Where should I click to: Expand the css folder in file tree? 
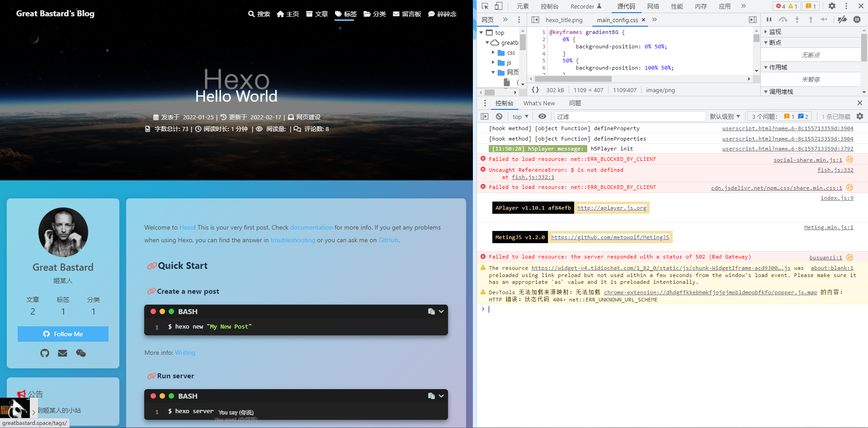point(493,53)
